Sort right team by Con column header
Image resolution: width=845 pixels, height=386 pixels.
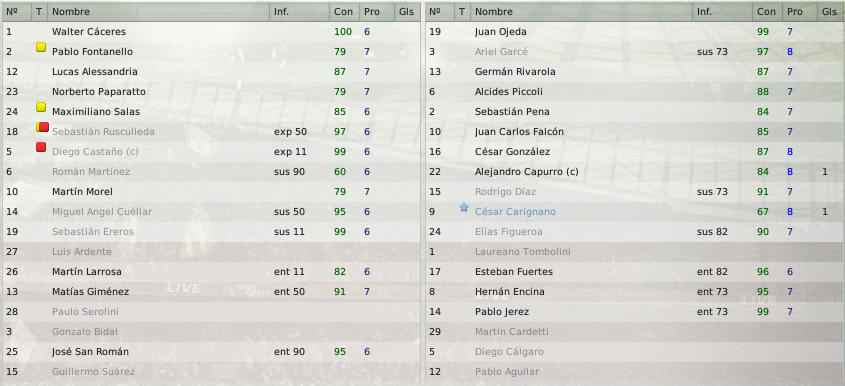click(x=766, y=11)
